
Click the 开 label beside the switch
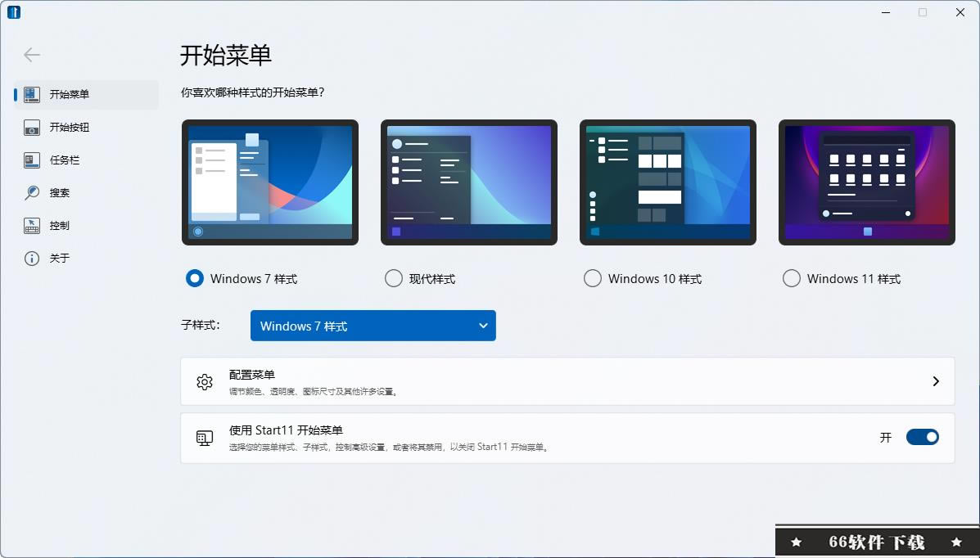[886, 438]
